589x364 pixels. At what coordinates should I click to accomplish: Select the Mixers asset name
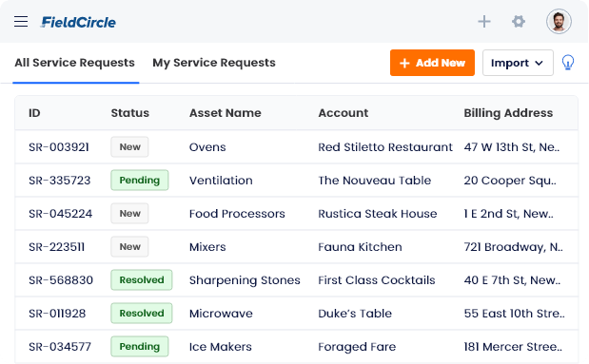pyautogui.click(x=207, y=247)
